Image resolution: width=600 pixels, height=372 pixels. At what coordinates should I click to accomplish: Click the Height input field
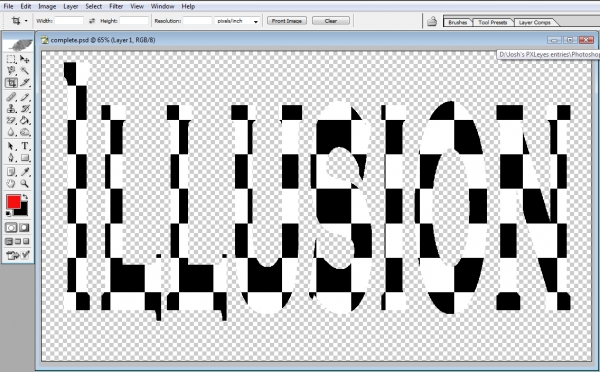pyautogui.click(x=134, y=21)
